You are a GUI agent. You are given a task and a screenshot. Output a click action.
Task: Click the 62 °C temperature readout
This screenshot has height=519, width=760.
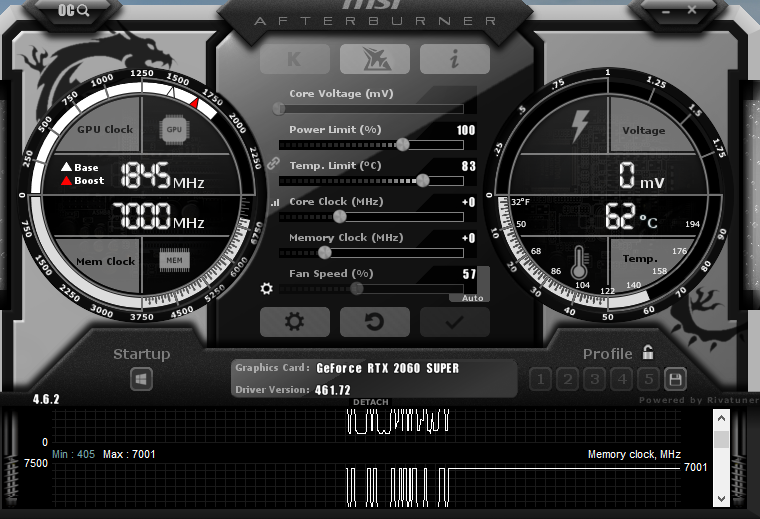(x=631, y=216)
